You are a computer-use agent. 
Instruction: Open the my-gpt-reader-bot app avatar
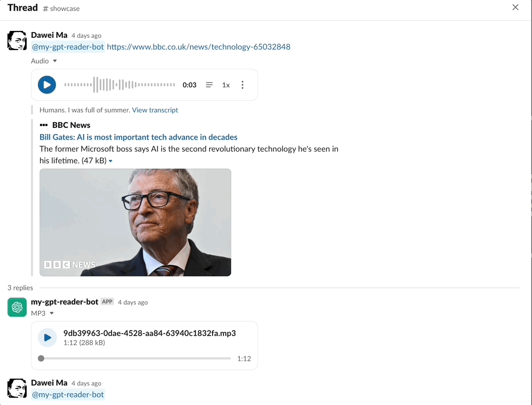[17, 307]
